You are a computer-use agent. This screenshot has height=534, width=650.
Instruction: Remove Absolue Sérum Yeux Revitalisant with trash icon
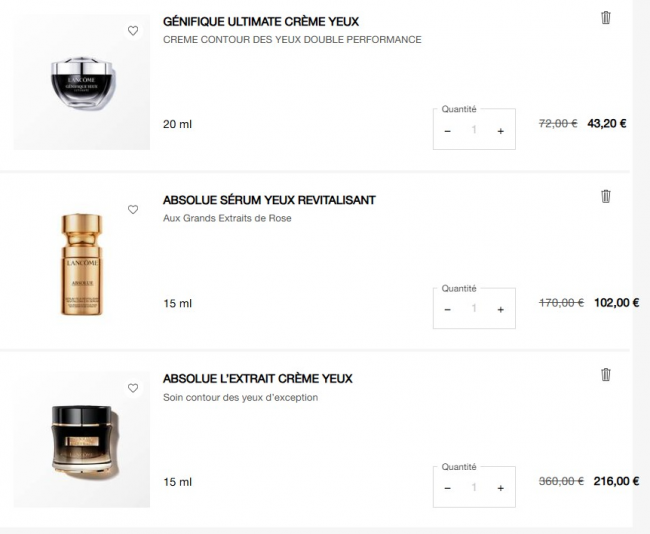click(605, 196)
